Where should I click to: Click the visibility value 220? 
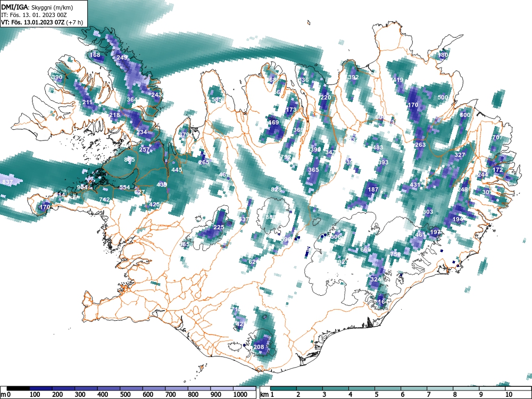(326, 97)
